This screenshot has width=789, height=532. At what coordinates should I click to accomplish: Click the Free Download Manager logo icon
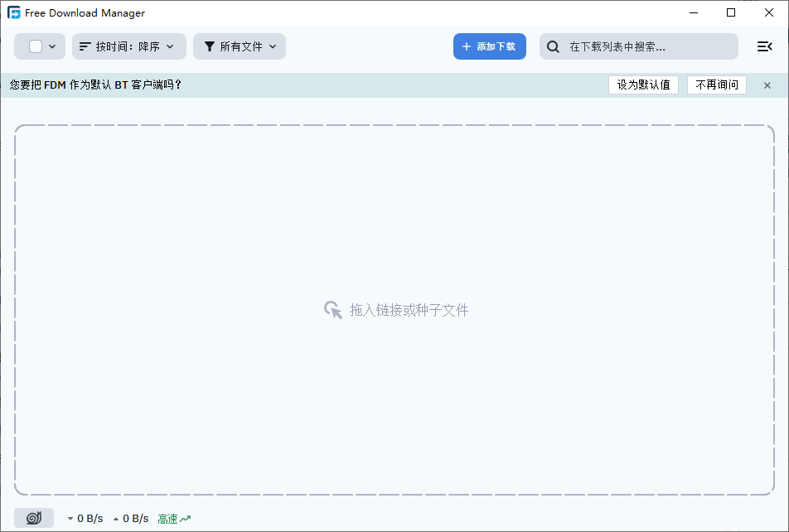tap(14, 12)
